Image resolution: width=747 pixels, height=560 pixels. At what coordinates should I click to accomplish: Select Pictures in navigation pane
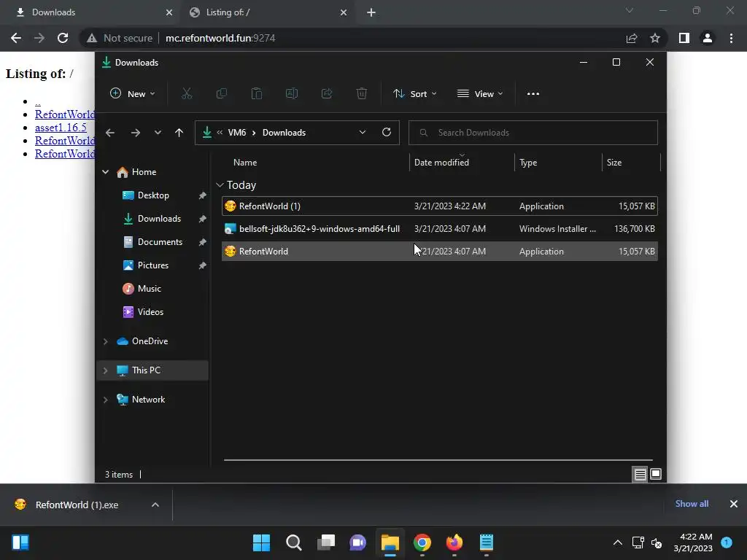153,265
